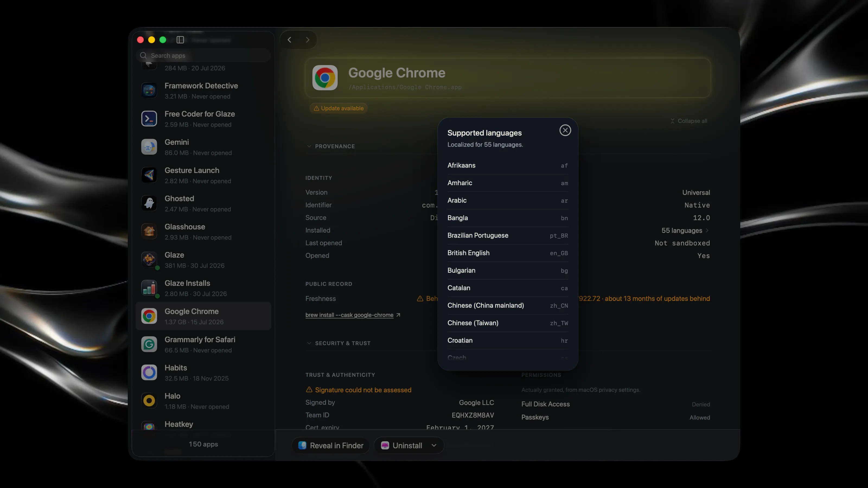Click the Google Chrome app path text

[x=405, y=87]
